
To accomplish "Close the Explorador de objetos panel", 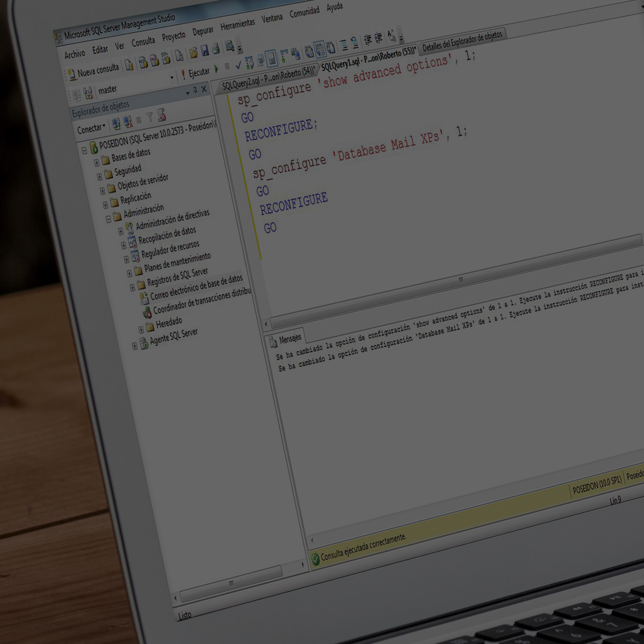I will click(204, 89).
